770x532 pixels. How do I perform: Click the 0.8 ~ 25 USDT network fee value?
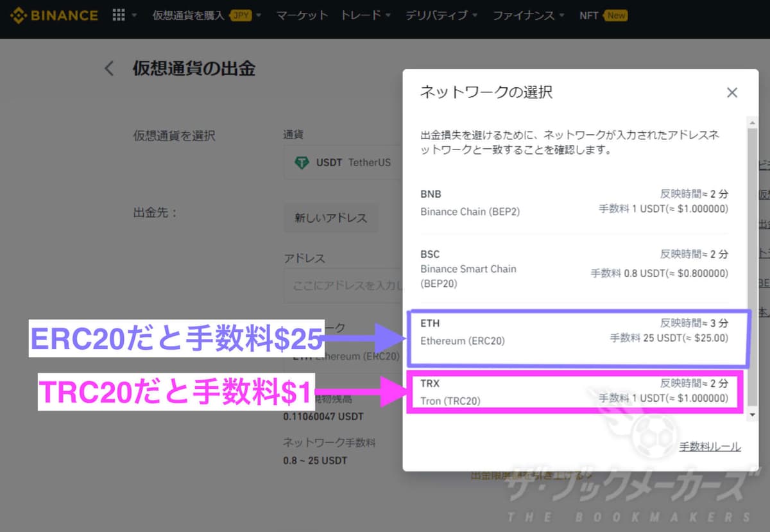[315, 460]
